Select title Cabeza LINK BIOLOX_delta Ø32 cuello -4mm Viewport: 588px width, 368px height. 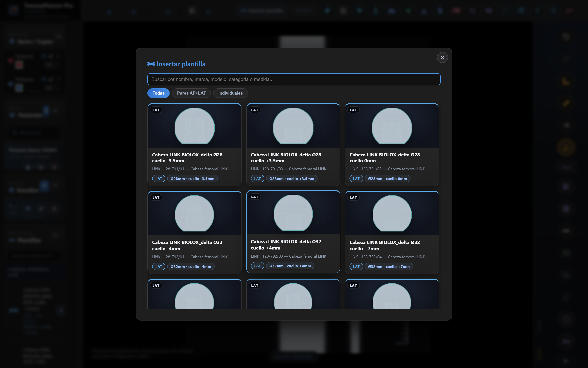[x=187, y=245]
